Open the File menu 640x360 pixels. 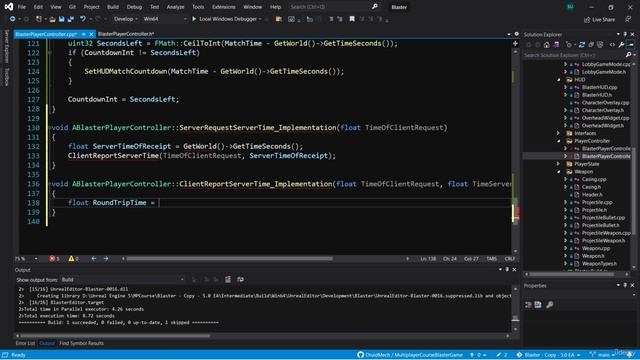[22, 7]
